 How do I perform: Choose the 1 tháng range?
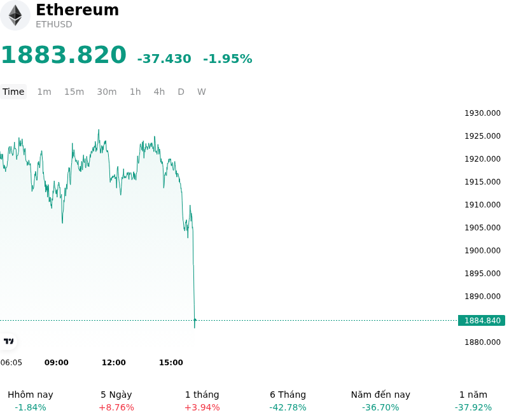(x=202, y=400)
